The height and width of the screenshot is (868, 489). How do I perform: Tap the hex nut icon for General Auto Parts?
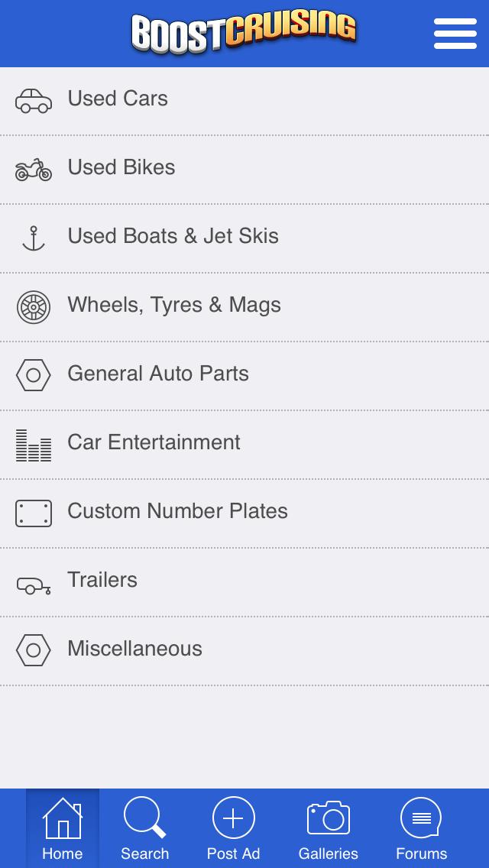coord(34,375)
